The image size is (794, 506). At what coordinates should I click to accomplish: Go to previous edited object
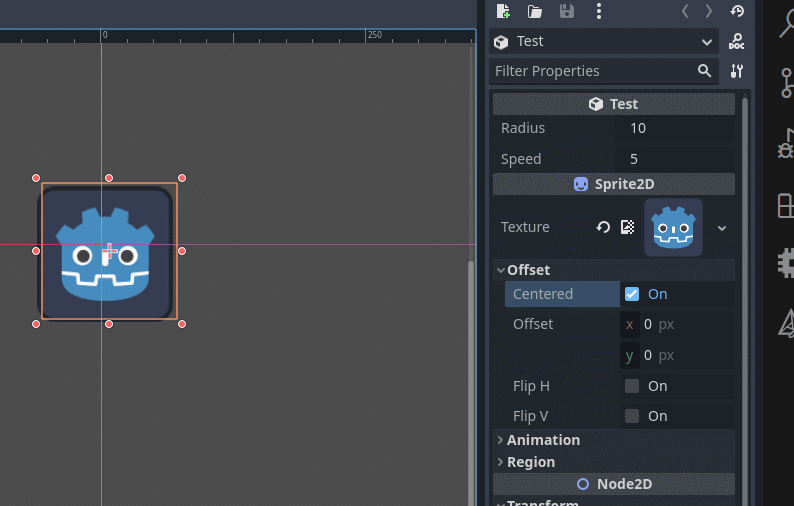pos(685,11)
